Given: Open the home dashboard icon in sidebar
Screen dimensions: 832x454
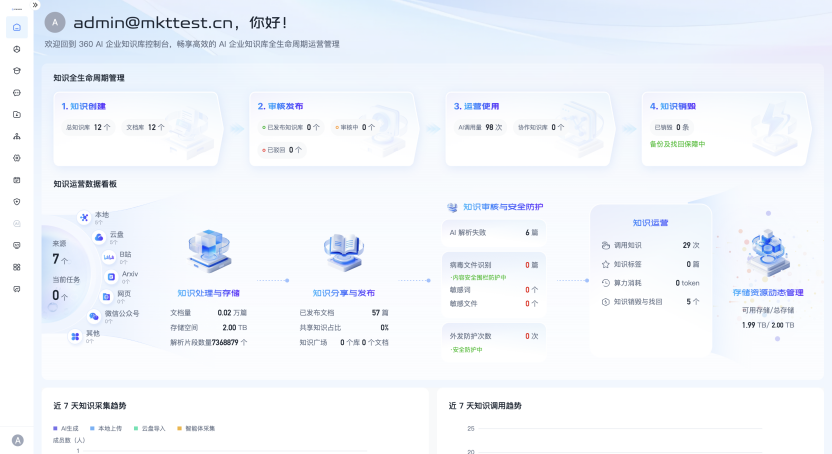Looking at the screenshot, I should [x=17, y=27].
